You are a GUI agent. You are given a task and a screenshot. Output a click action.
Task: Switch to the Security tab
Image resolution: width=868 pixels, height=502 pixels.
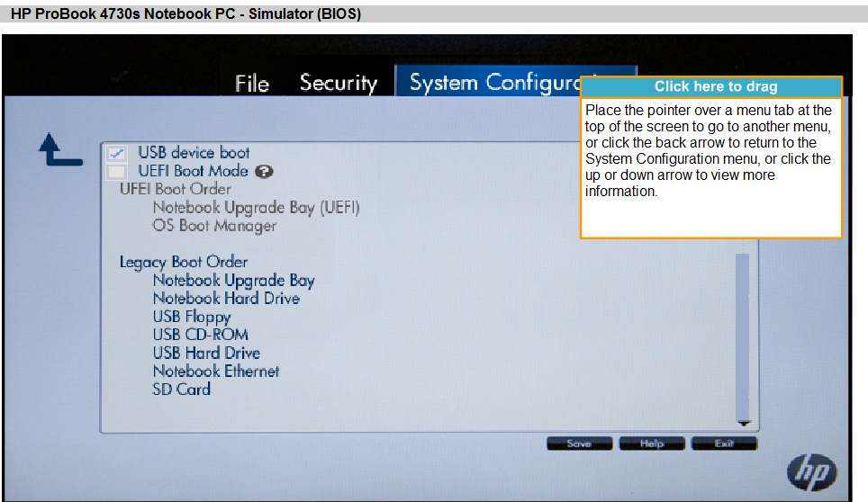pyautogui.click(x=339, y=83)
